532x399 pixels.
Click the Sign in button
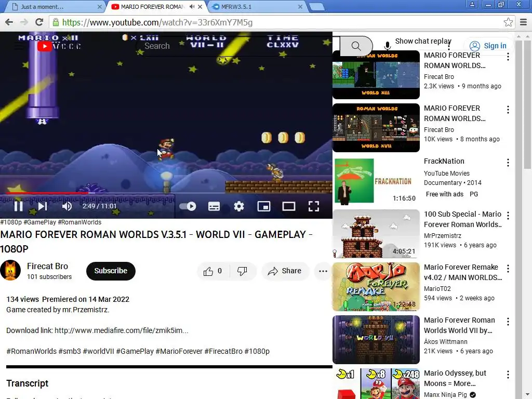pyautogui.click(x=488, y=46)
